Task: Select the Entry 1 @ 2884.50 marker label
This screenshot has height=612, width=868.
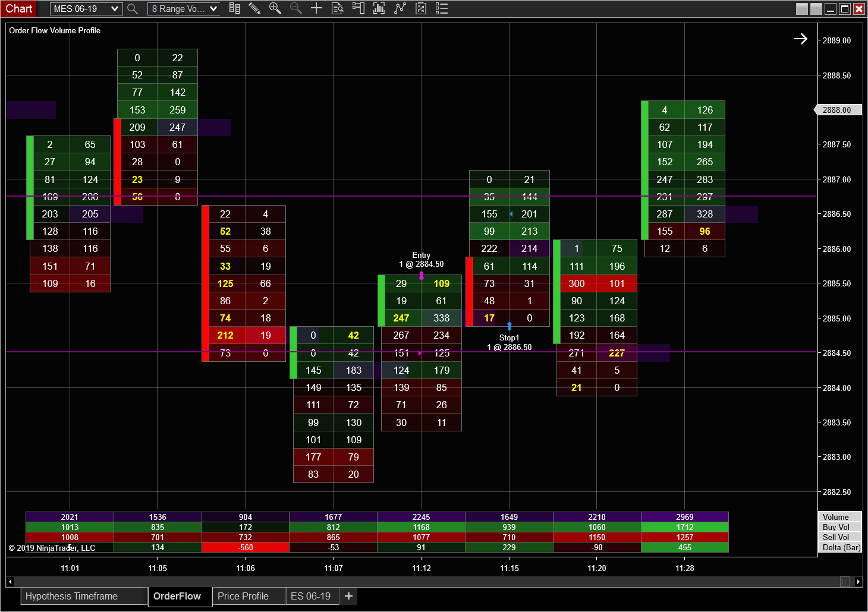Action: tap(422, 260)
